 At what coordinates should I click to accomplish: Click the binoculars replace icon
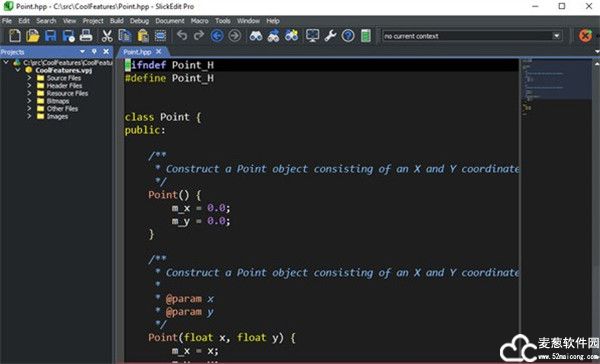click(273, 36)
